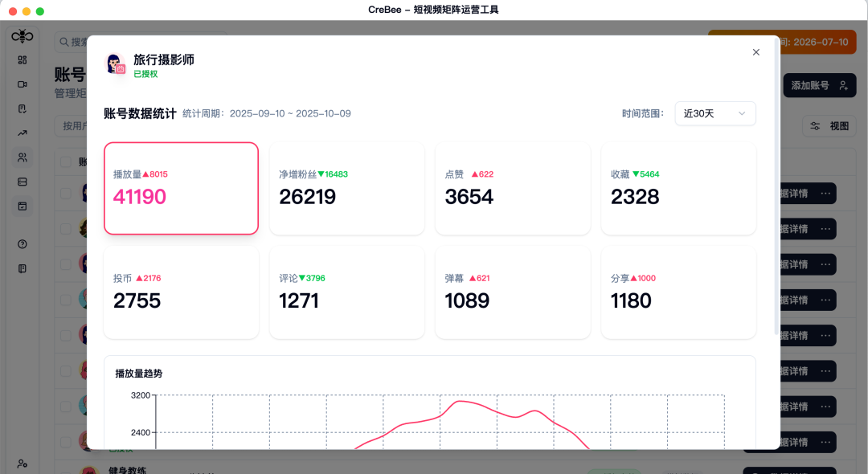Open the help question-mark icon
Image resolution: width=868 pixels, height=474 pixels.
[x=23, y=244]
